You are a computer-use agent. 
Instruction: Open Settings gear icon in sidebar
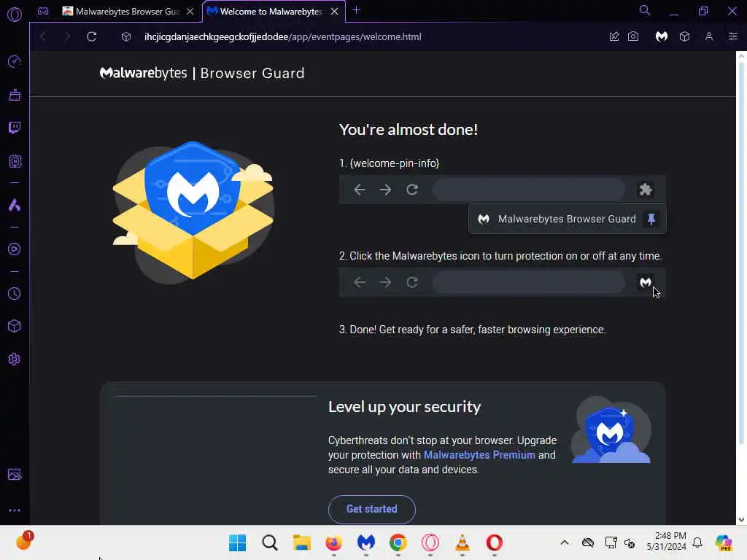click(x=15, y=359)
